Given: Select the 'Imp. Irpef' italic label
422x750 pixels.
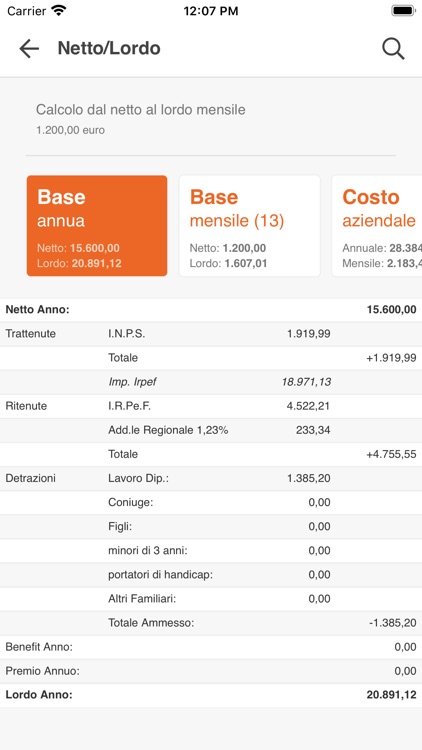Looking at the screenshot, I should [132, 382].
